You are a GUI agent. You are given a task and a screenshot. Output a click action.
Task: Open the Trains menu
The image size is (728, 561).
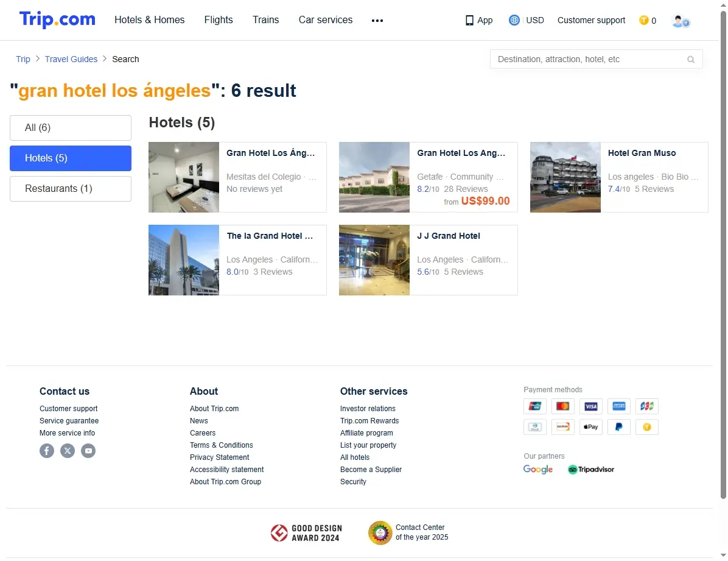(x=265, y=20)
